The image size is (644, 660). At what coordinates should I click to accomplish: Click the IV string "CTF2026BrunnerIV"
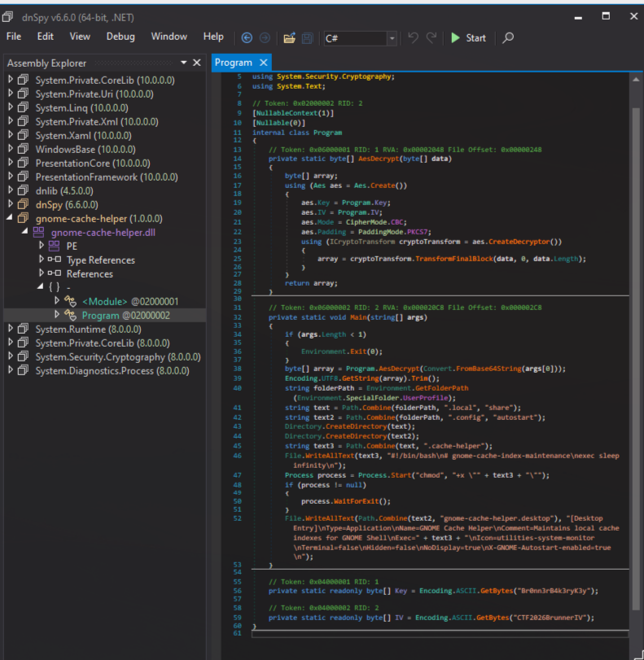tap(548, 618)
